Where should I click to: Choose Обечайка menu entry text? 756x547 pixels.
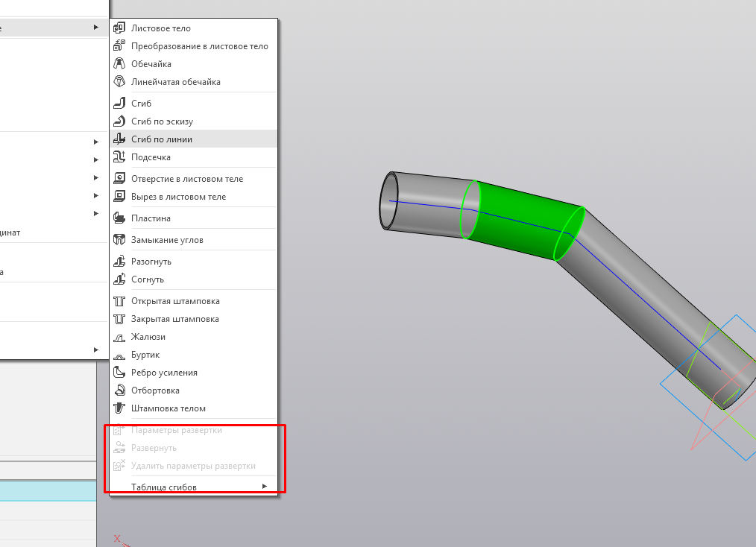151,64
